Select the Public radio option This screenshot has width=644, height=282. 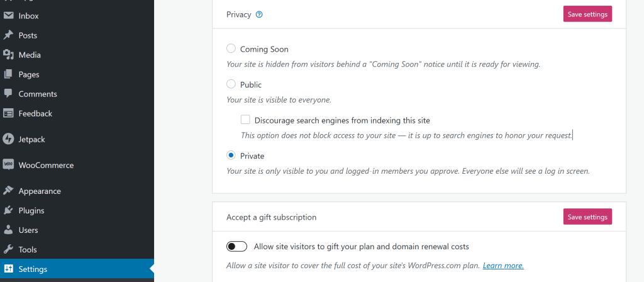(x=231, y=84)
